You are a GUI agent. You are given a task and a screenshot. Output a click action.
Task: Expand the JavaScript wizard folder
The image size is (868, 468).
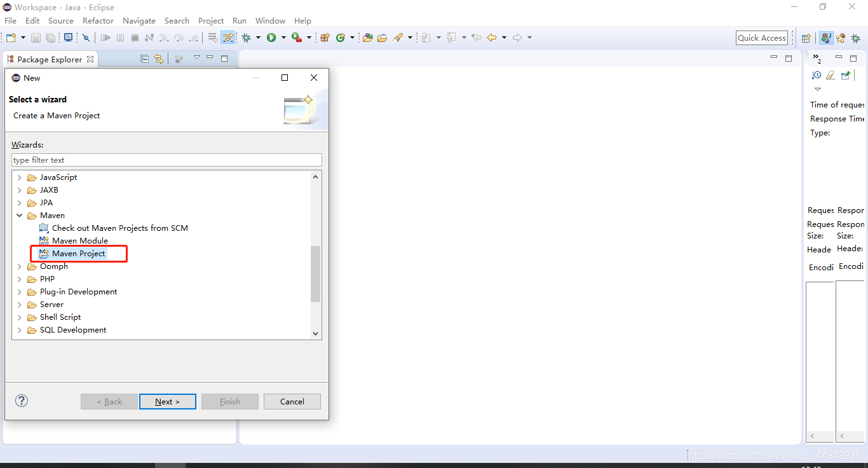click(20, 177)
